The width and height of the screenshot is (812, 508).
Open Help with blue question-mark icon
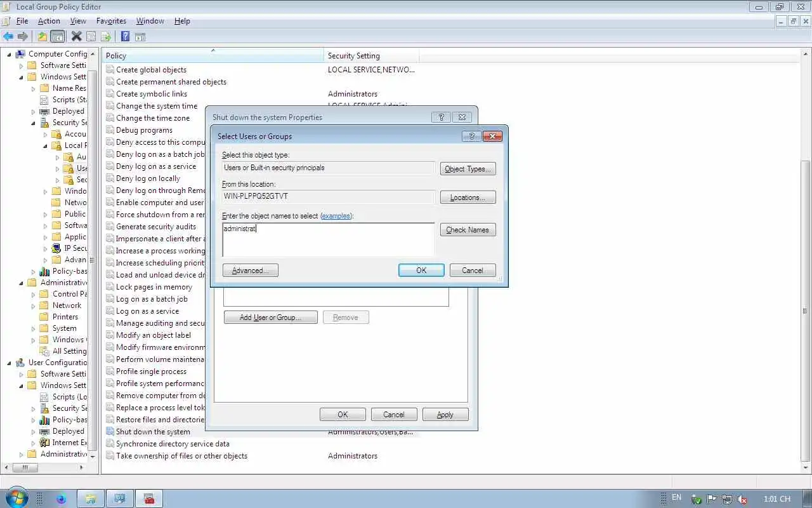tap(125, 37)
